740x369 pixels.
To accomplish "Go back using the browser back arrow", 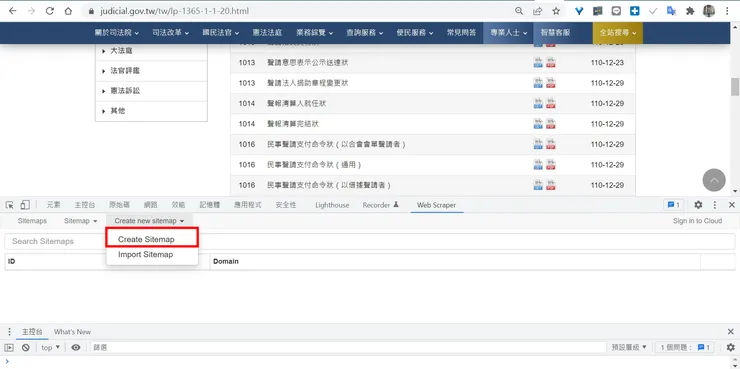I will pos(12,11).
